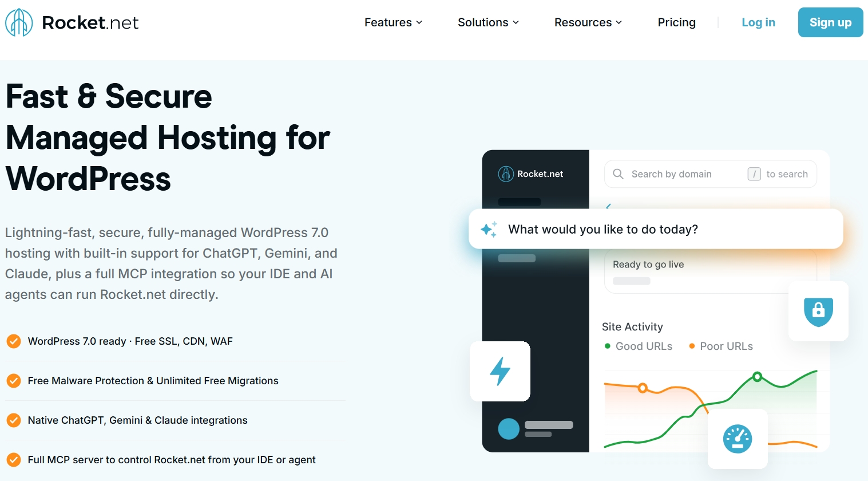Click the Solutions chevron arrow

click(516, 22)
